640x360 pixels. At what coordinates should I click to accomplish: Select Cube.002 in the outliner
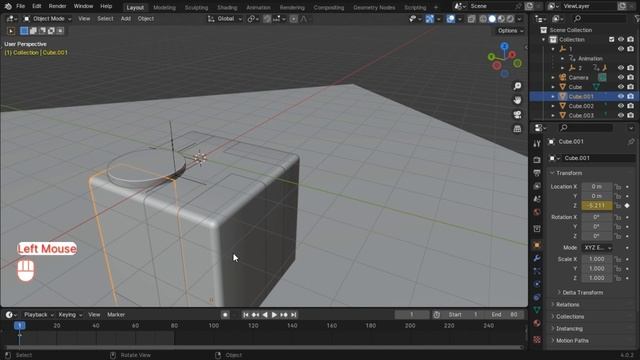pos(581,106)
